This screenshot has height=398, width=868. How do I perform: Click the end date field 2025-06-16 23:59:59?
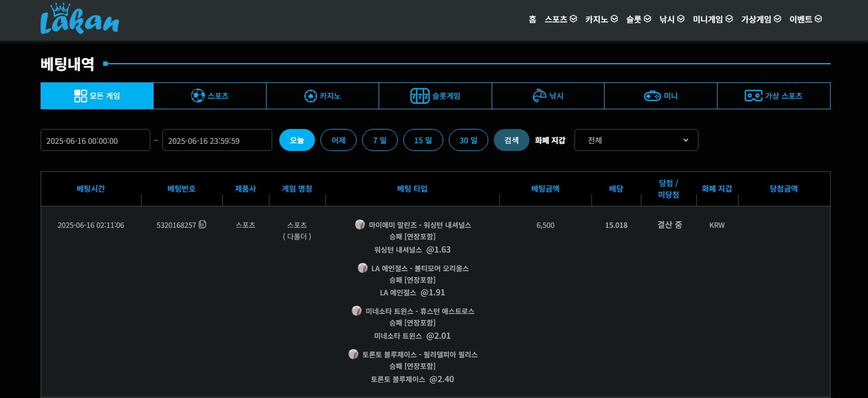click(x=217, y=140)
